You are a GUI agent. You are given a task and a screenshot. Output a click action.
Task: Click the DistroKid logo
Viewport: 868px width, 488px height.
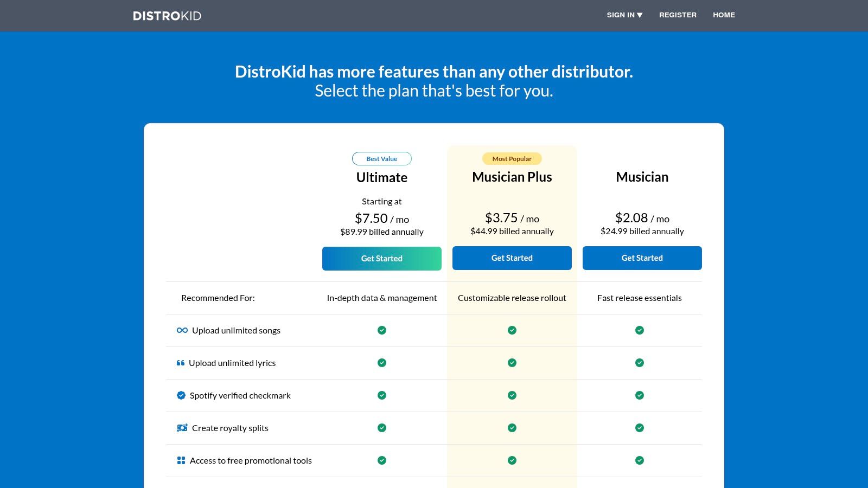click(x=167, y=16)
